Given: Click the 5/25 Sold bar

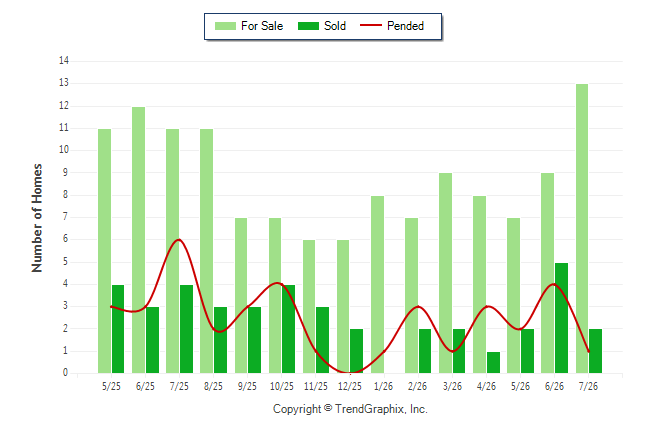Looking at the screenshot, I should (118, 329).
